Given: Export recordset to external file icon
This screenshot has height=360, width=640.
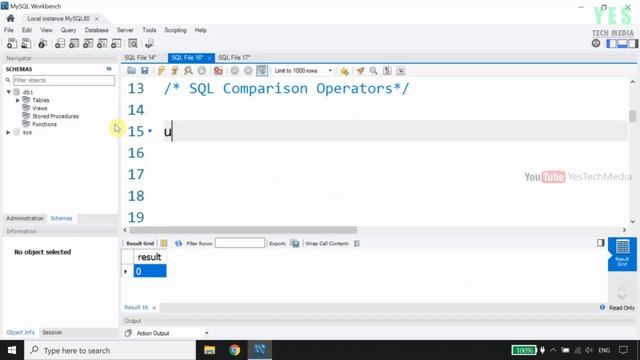Looking at the screenshot, I should [x=295, y=243].
